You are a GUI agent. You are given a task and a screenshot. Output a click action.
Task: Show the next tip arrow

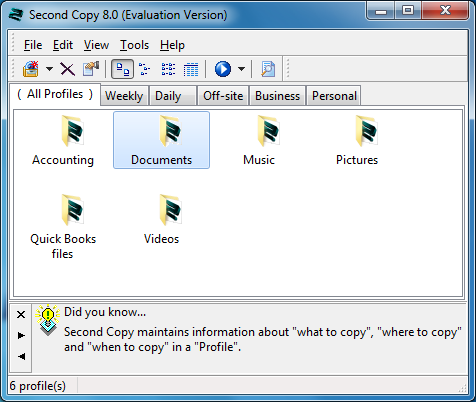pos(21,335)
